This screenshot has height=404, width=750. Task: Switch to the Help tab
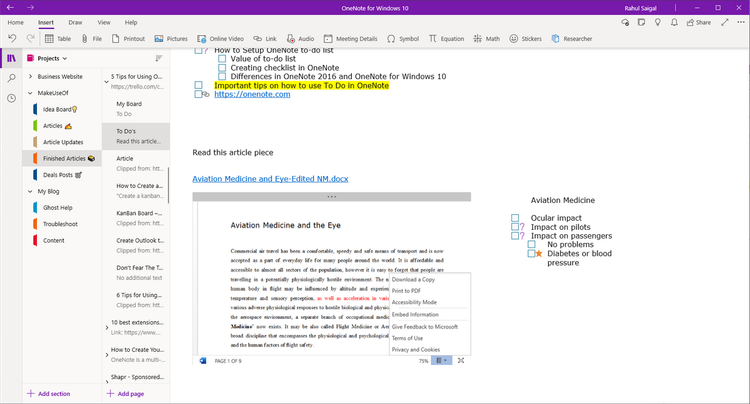(x=131, y=22)
